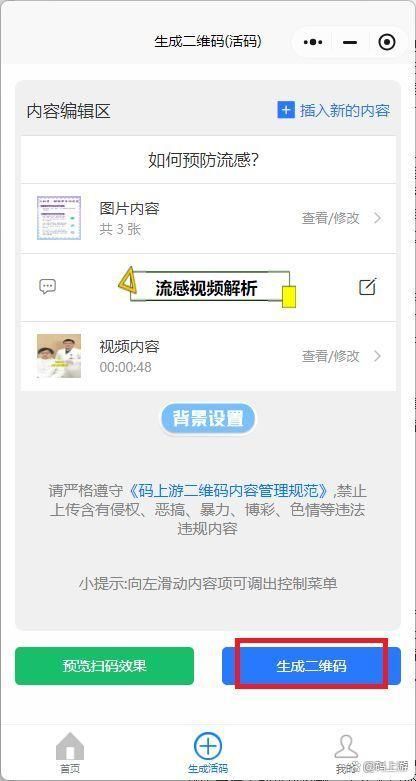
Task: Expand the 图片内容 row chevron
Action: tap(378, 218)
